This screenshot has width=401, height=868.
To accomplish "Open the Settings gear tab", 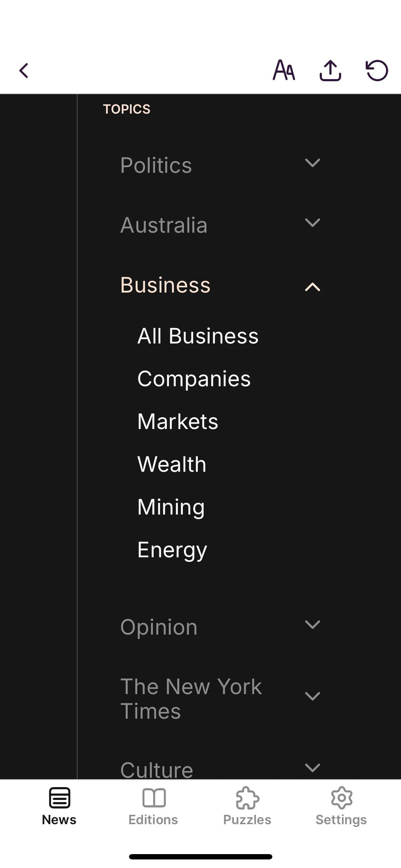I will click(341, 807).
